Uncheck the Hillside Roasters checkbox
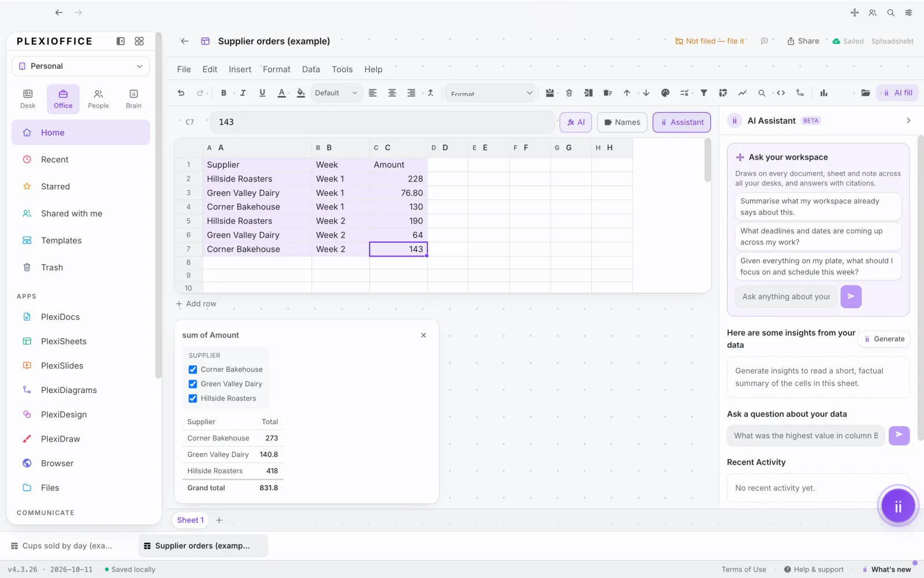Screen dimensions: 924x578 (193, 398)
